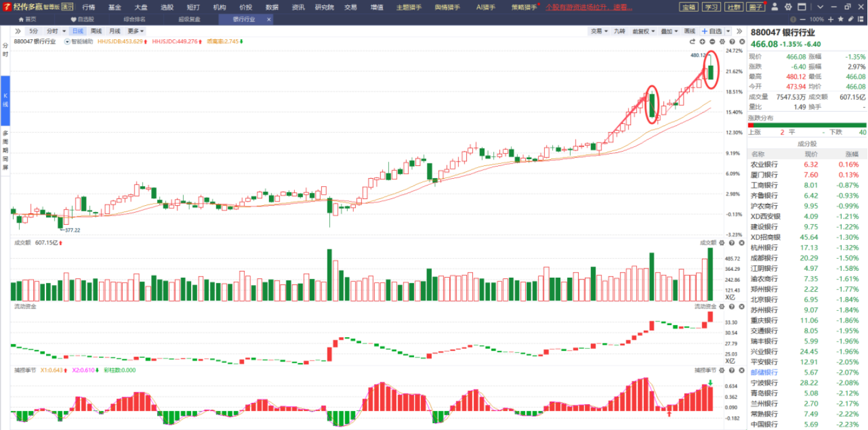Open the user account icon
The height and width of the screenshot is (430, 868).
point(774,7)
